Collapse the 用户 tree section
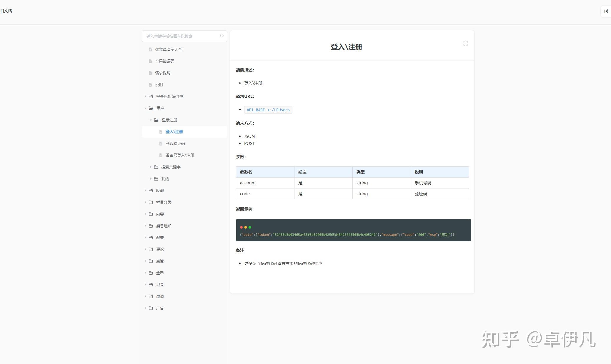The height and width of the screenshot is (364, 611). (146, 108)
